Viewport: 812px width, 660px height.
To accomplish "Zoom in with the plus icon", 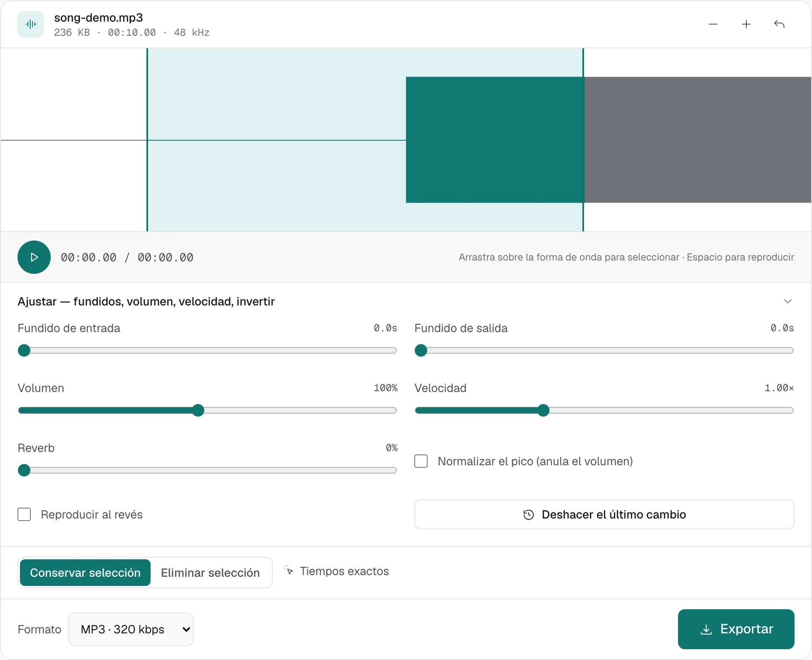I will click(x=746, y=24).
